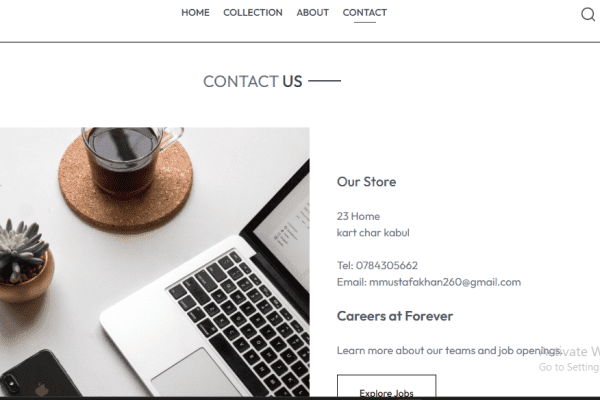Go to the HOME page
This screenshot has height=400, width=600.
coord(196,13)
